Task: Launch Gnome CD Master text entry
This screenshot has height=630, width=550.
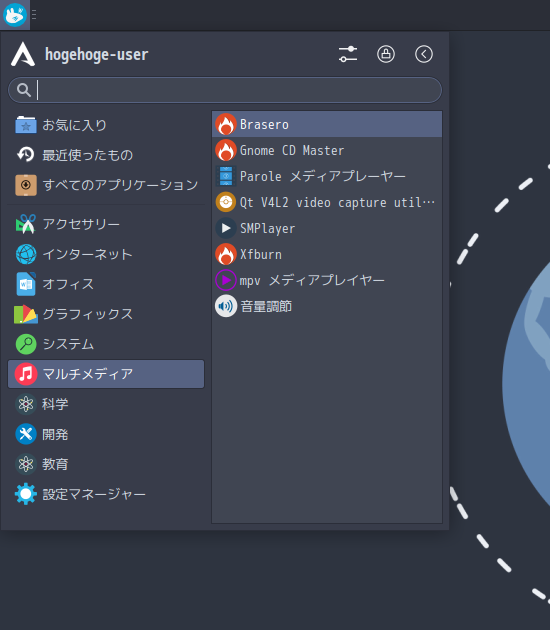Action: (292, 151)
